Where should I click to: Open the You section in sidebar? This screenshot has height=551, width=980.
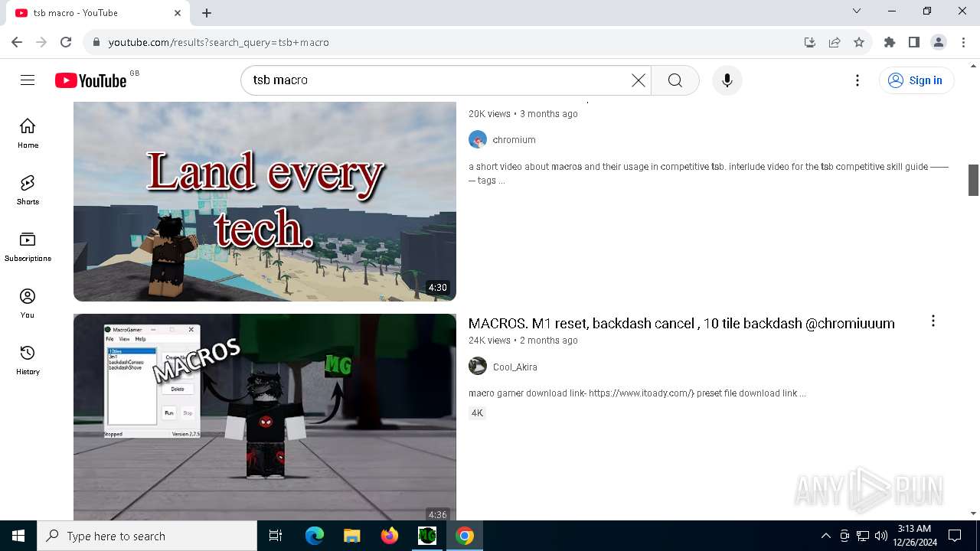point(28,303)
